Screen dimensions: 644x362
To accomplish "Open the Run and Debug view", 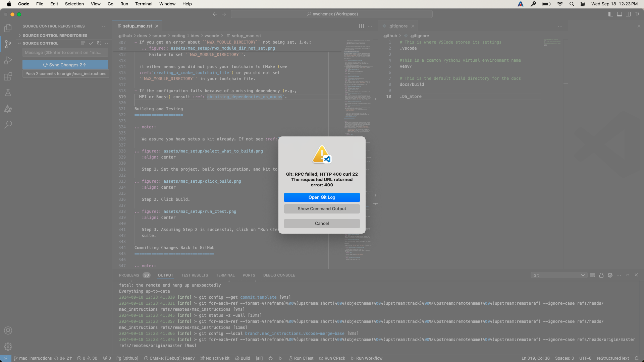I will 8,60.
